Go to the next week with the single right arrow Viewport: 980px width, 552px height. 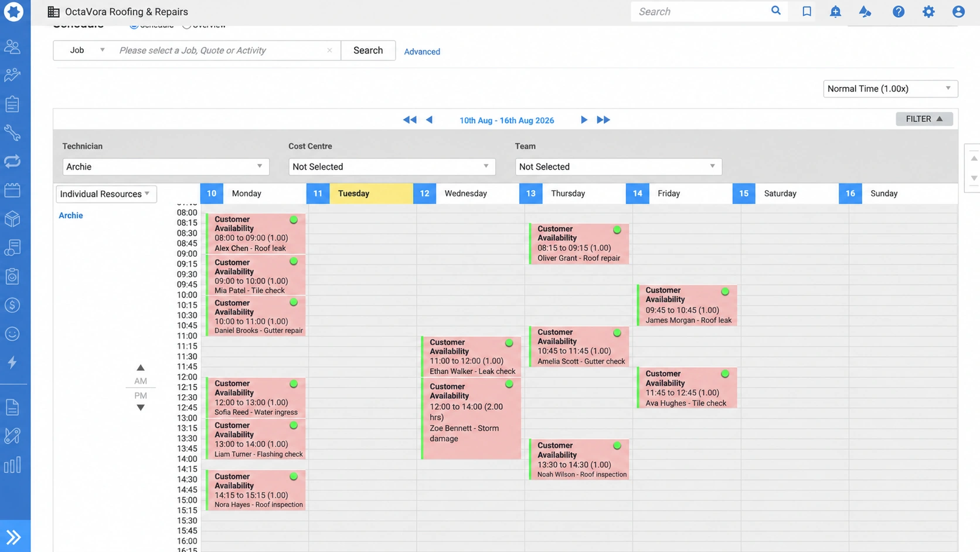[x=584, y=120]
